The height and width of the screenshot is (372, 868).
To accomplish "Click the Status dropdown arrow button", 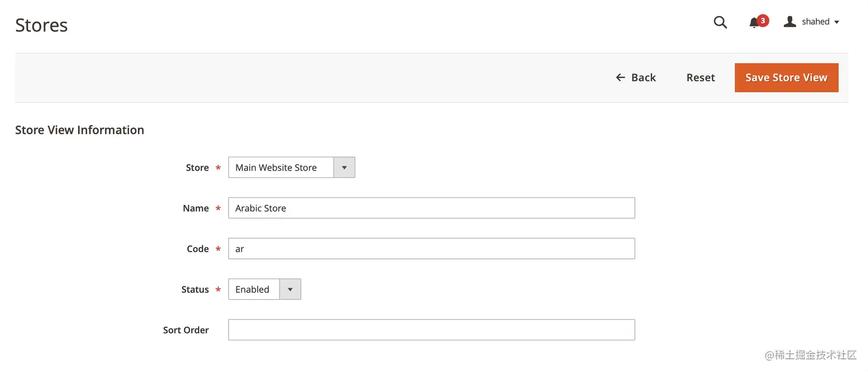I will click(x=290, y=289).
